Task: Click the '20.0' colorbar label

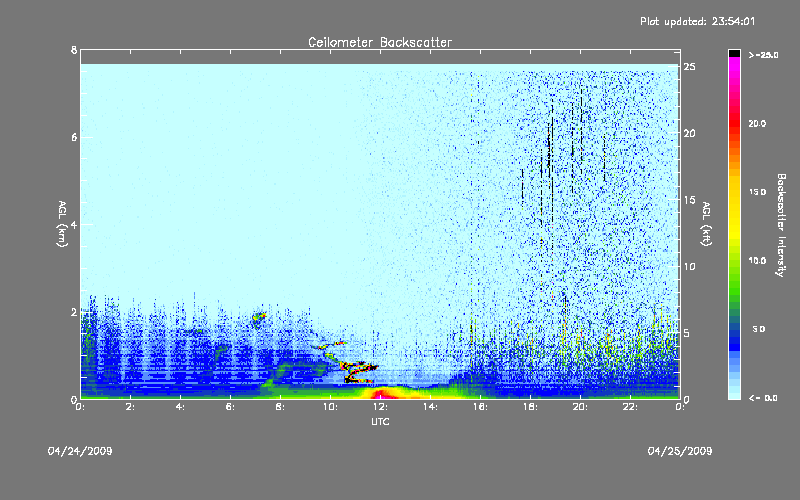Action: 757,123
